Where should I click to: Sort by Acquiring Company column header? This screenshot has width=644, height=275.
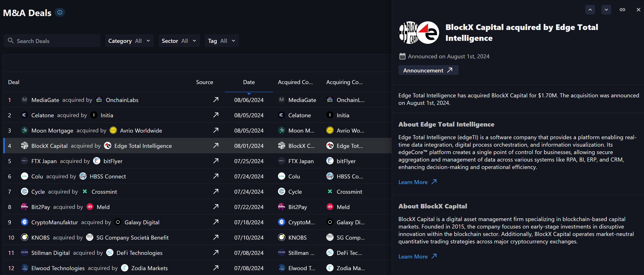click(344, 82)
